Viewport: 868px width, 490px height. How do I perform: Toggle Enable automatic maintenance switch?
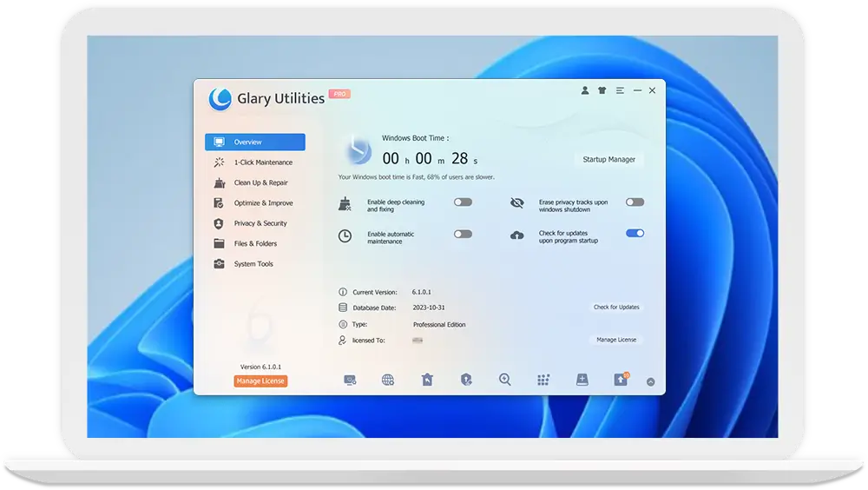(x=463, y=234)
